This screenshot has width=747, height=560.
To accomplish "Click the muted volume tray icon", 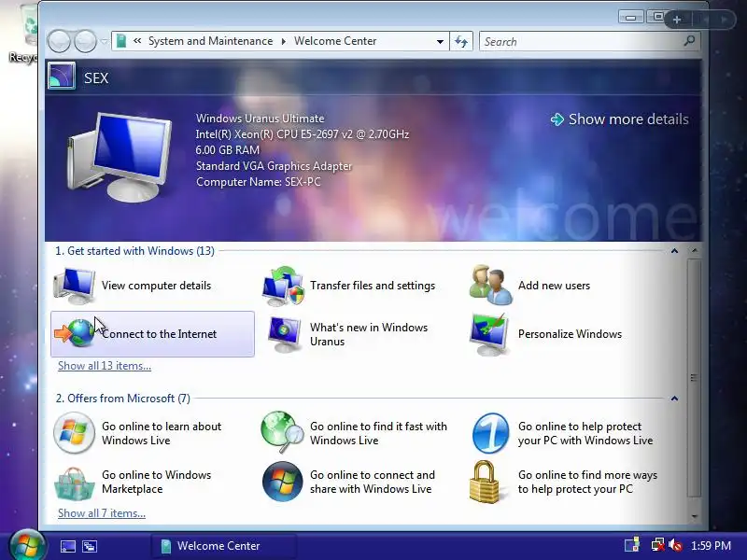I will tap(675, 545).
